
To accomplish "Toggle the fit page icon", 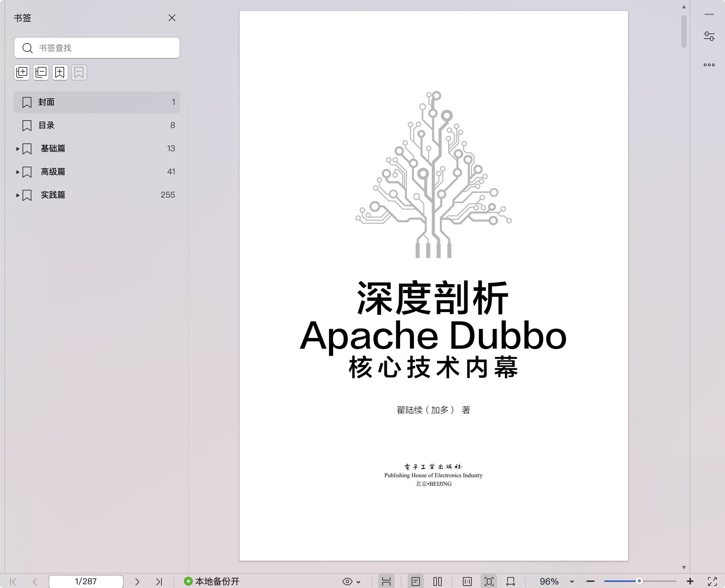I will [489, 582].
